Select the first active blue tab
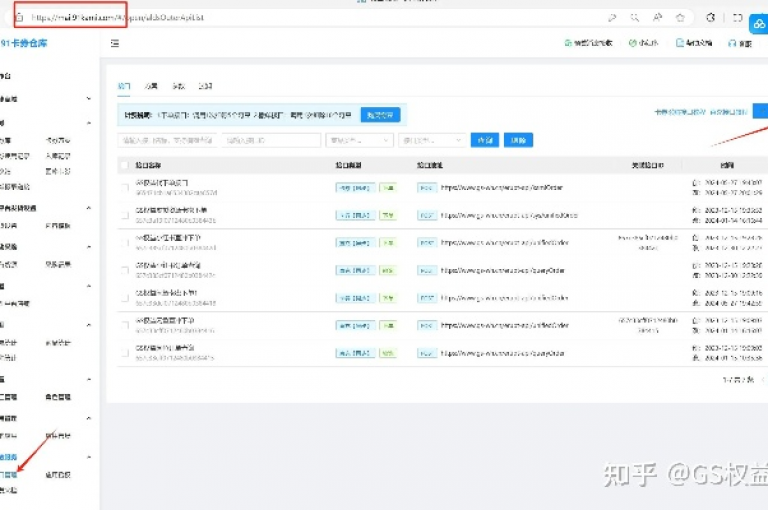768x510 pixels. 124,86
